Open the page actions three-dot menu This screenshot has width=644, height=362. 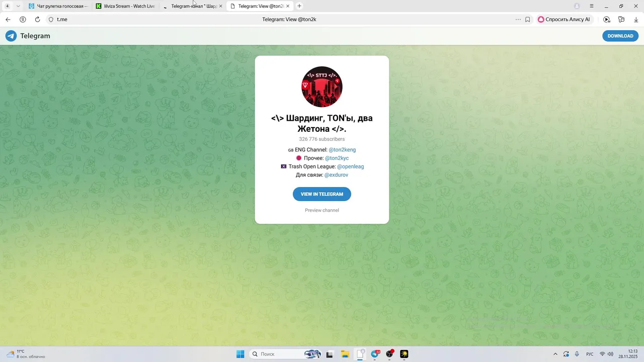click(x=518, y=20)
